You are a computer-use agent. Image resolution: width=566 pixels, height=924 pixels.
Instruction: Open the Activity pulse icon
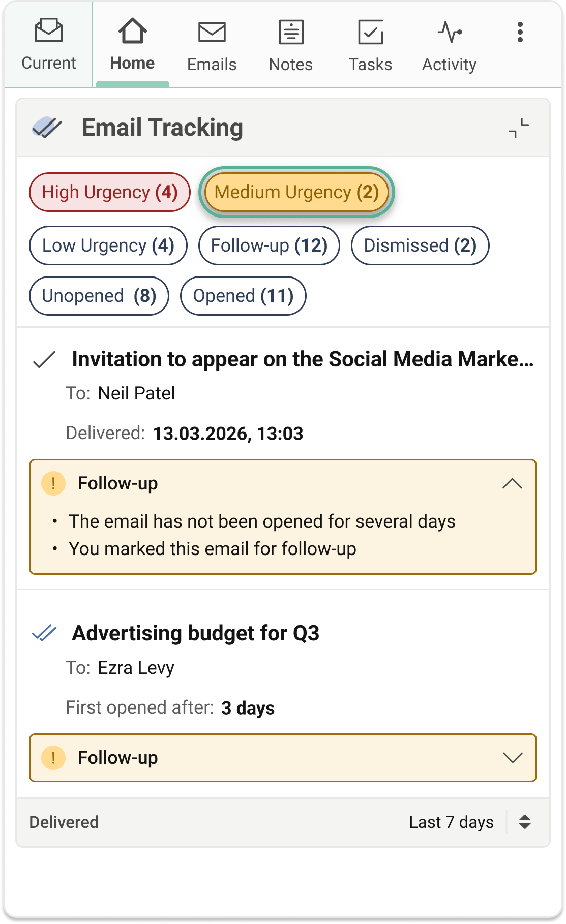[450, 32]
